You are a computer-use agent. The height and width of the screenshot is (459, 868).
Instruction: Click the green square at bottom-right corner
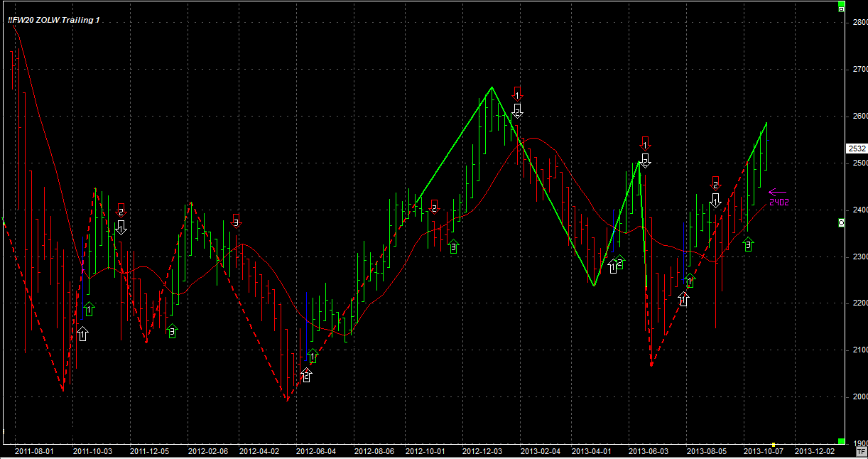point(841,441)
